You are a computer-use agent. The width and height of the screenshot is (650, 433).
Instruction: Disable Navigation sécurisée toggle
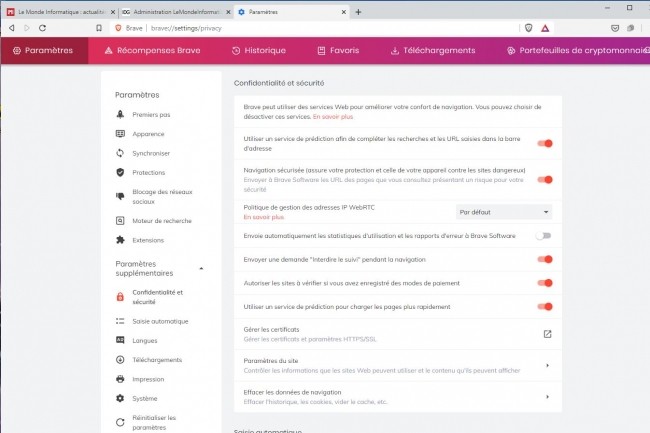point(545,179)
